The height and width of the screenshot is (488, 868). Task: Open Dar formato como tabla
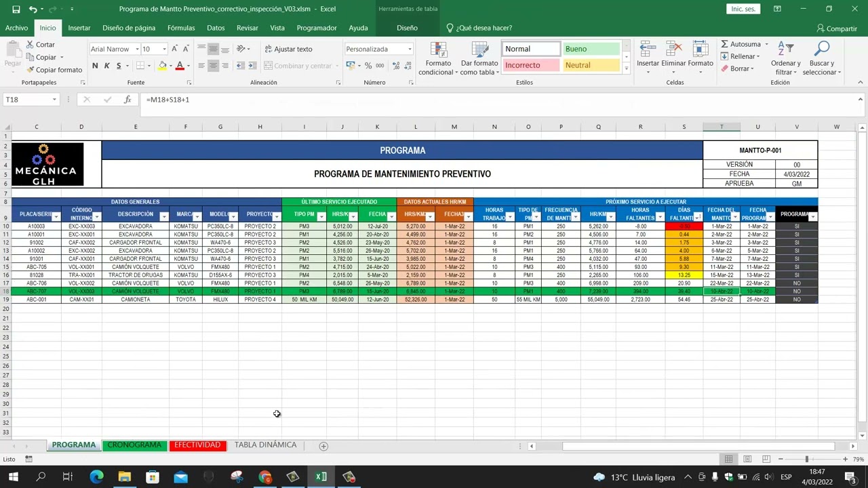(479, 59)
